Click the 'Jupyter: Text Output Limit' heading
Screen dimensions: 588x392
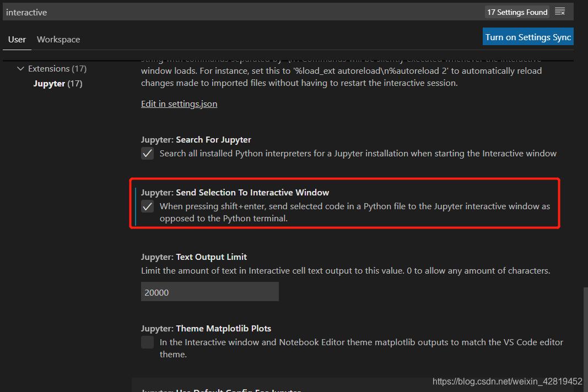(x=194, y=257)
